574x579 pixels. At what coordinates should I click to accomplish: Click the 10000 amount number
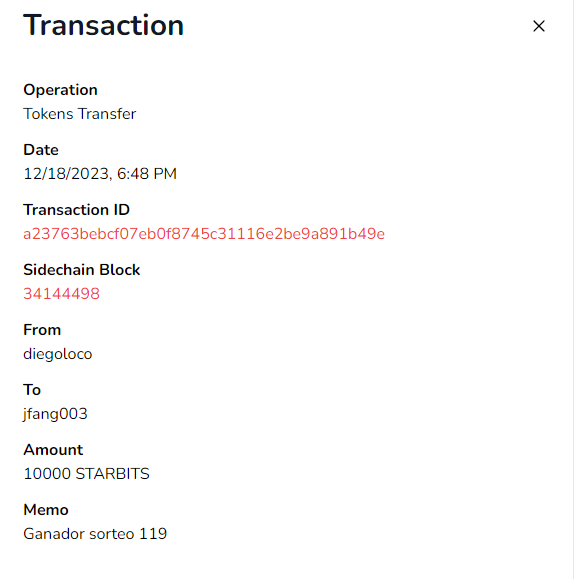coord(47,474)
